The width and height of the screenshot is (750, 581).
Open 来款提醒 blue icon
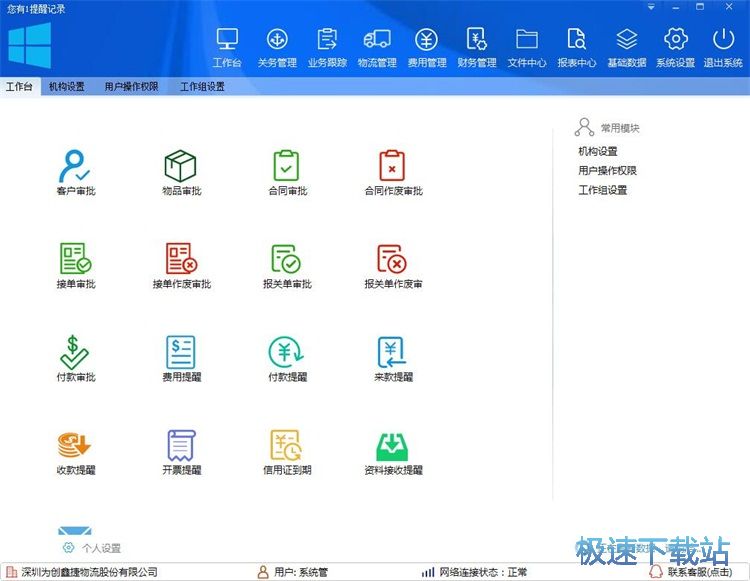click(392, 352)
